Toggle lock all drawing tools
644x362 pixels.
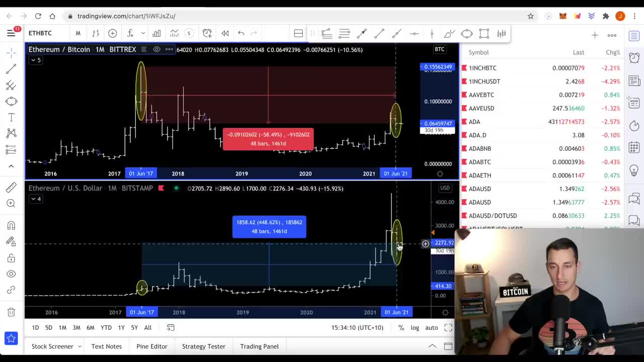coord(11,258)
